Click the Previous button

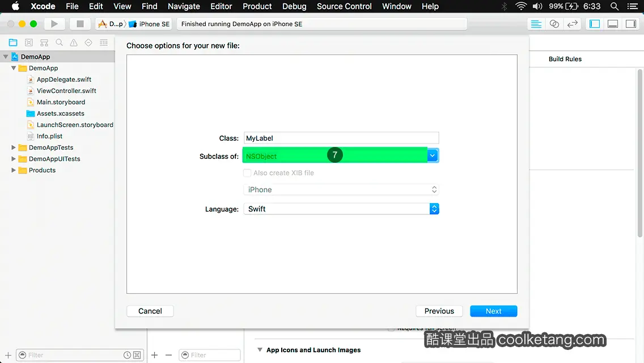(439, 311)
